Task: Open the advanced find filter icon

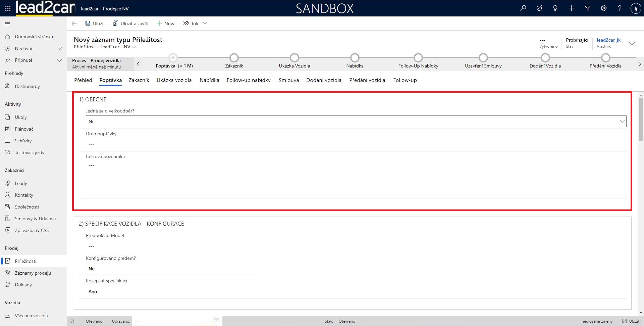Action: coord(587,8)
